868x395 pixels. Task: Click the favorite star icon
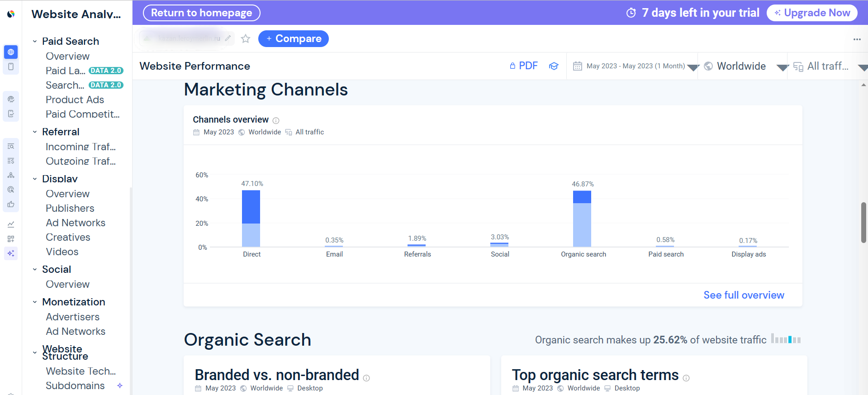246,38
